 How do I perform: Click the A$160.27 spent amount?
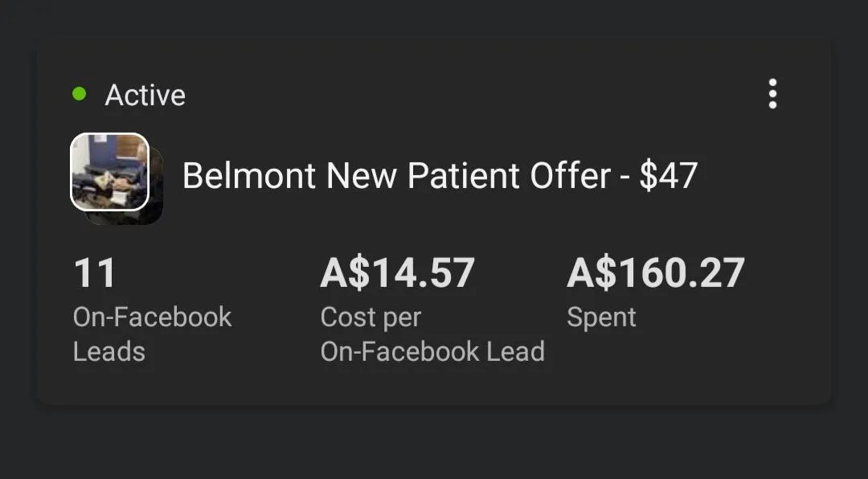(655, 273)
